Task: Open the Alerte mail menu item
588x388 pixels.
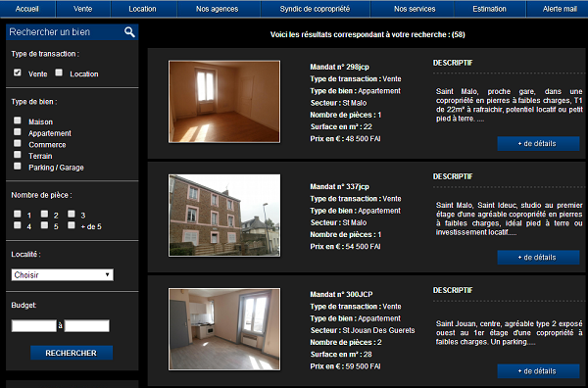Action: [x=559, y=9]
